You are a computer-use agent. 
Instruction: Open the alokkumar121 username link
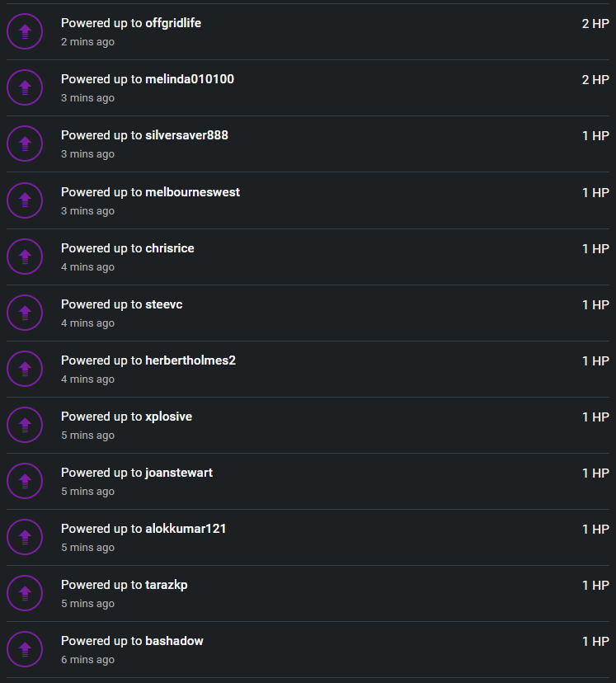pos(186,529)
